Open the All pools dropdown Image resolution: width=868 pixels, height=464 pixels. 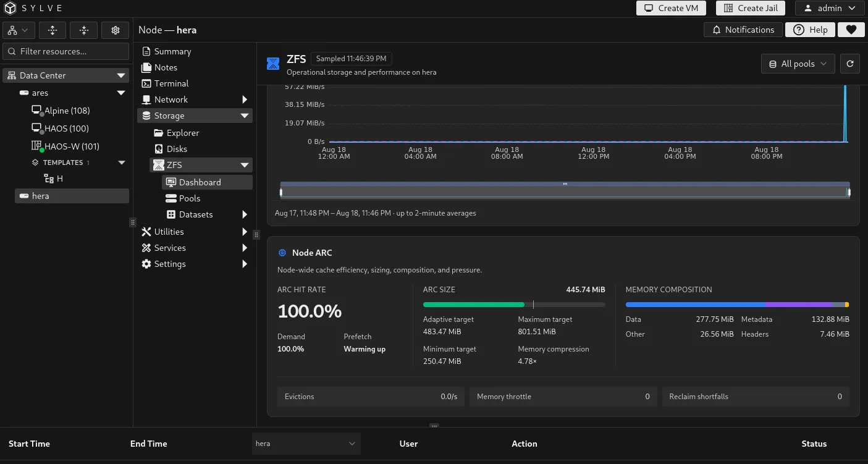click(x=798, y=64)
